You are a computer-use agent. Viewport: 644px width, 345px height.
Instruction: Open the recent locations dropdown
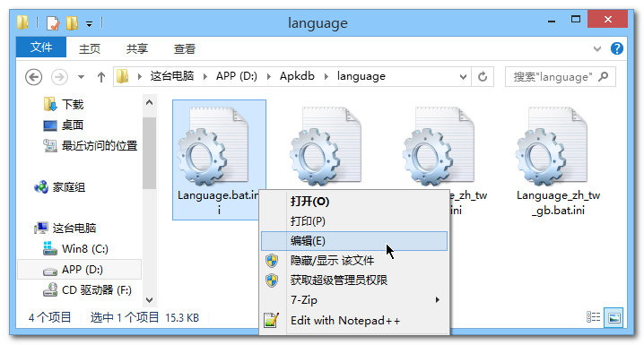pyautogui.click(x=81, y=77)
